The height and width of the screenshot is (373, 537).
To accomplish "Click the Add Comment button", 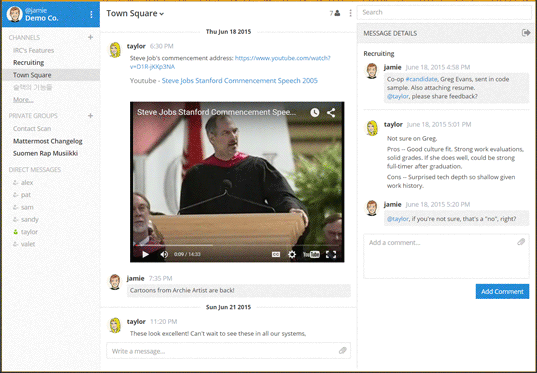I will [502, 291].
